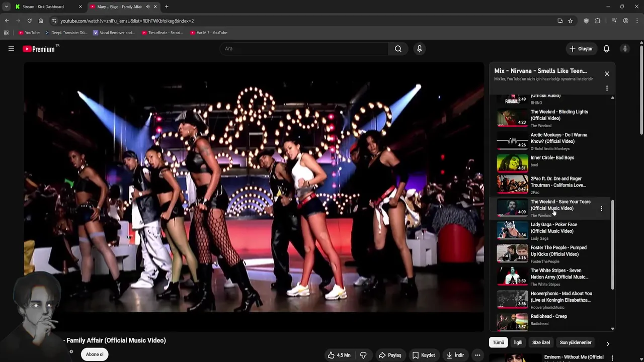
Task: Click the Oluştur create button
Action: (581, 49)
